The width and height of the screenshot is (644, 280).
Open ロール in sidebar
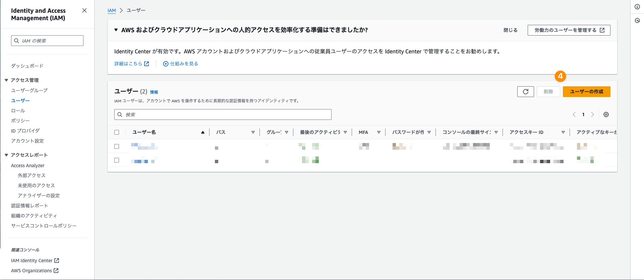(x=18, y=110)
